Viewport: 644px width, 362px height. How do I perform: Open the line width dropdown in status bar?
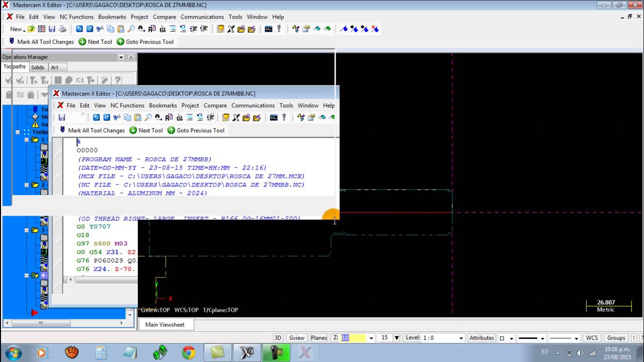[x=576, y=338]
